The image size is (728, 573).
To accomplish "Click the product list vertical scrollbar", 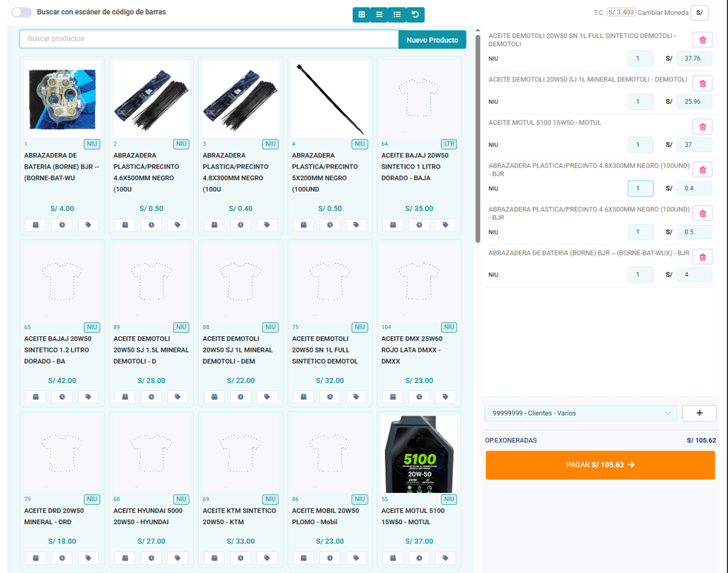I will pos(478,140).
